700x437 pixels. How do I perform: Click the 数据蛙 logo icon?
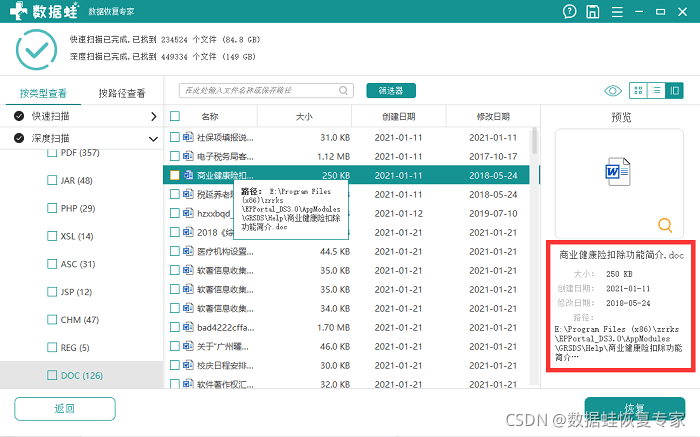point(18,11)
